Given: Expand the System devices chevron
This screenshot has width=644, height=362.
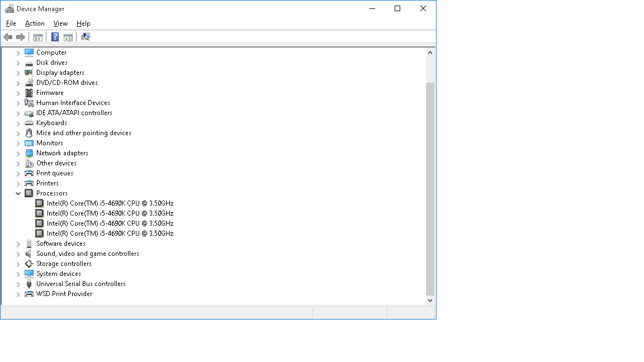Looking at the screenshot, I should [x=18, y=274].
